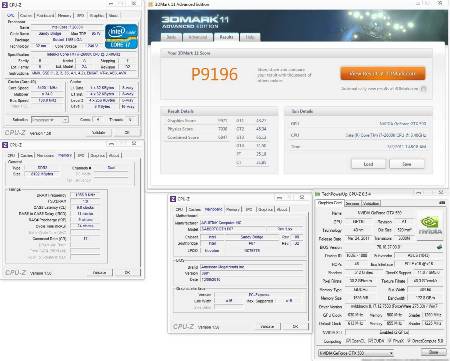The width and height of the screenshot is (450, 361).
Task: Click the P9196 score text
Action: pos(214,74)
